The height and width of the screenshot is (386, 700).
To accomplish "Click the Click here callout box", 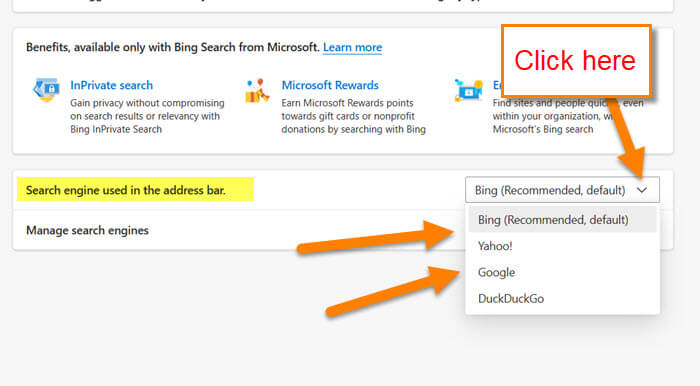I will (576, 61).
